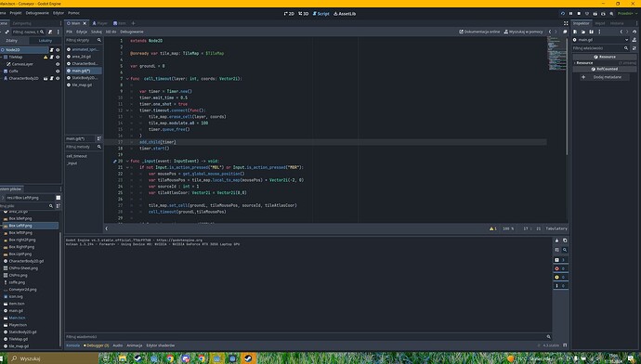
Task: Fold the _input function at line 20
Action: click(x=127, y=161)
